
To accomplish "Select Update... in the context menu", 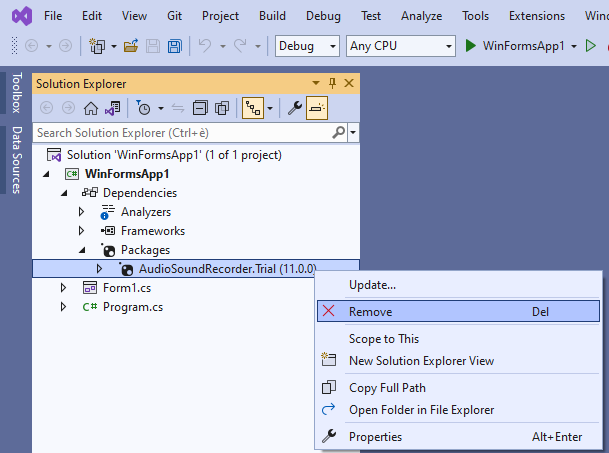I will click(x=372, y=285).
